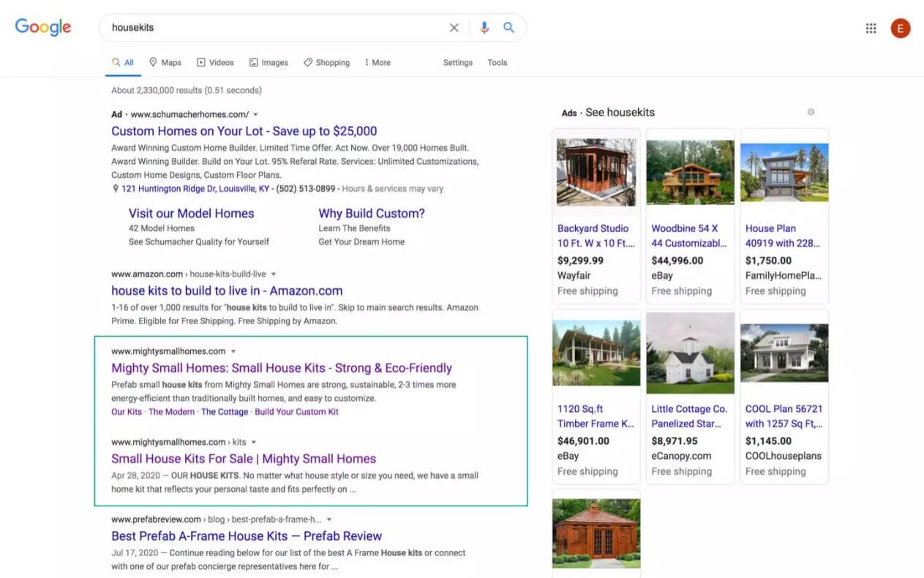Open the Settings menu
Viewport: 924px width, 578px height.
(458, 63)
